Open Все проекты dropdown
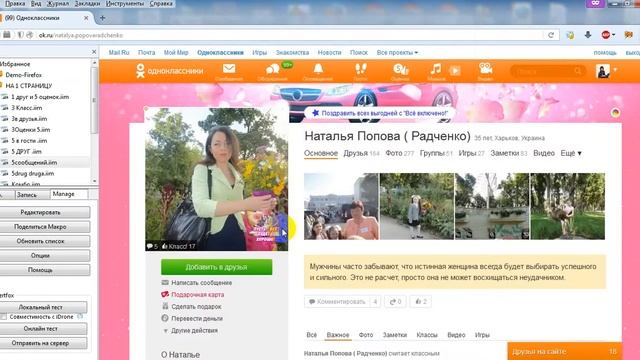This screenshot has width=640, height=360. click(x=397, y=53)
